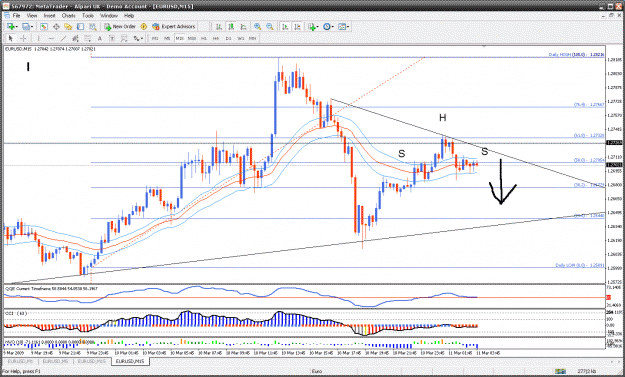
Task: Open the Data Window icon
Action: pyautogui.click(x=56, y=27)
